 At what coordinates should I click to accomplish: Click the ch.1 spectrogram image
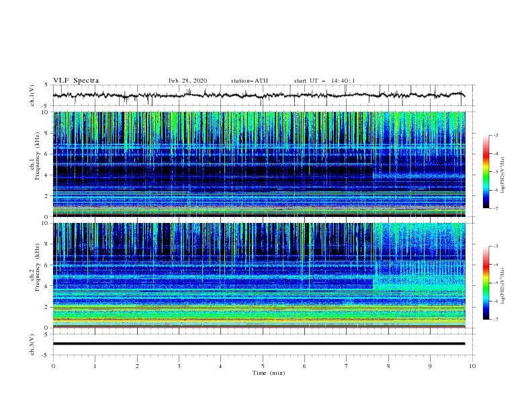pyautogui.click(x=259, y=164)
